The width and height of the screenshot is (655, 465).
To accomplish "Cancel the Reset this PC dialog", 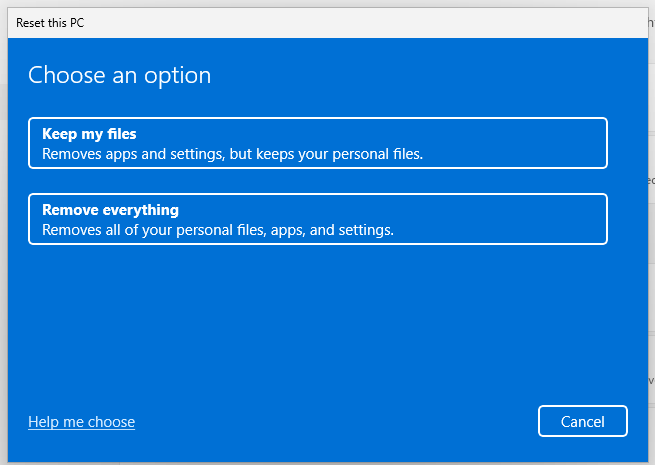I will 582,421.
